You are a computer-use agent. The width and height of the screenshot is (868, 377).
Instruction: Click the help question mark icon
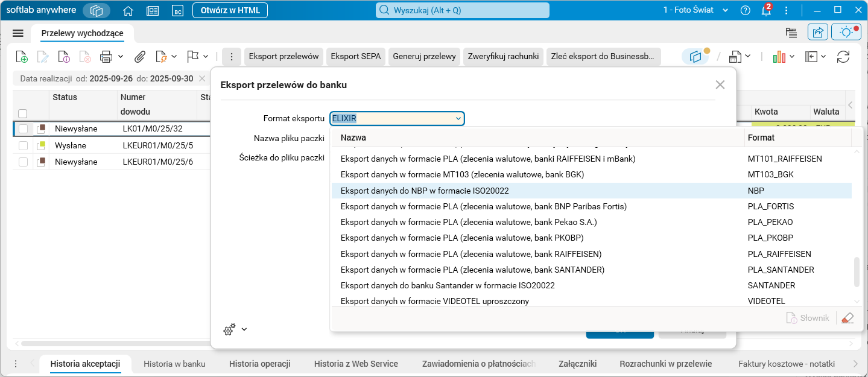tap(746, 10)
